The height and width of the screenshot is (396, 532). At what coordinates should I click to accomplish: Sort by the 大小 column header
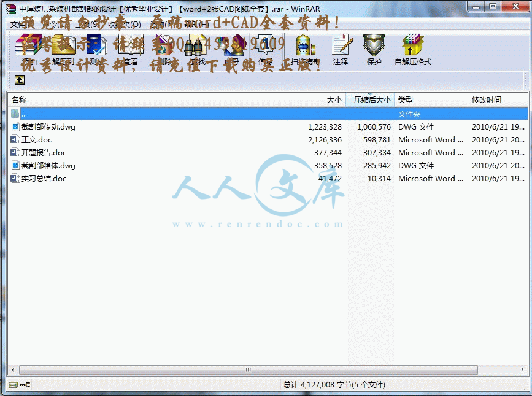pos(321,99)
